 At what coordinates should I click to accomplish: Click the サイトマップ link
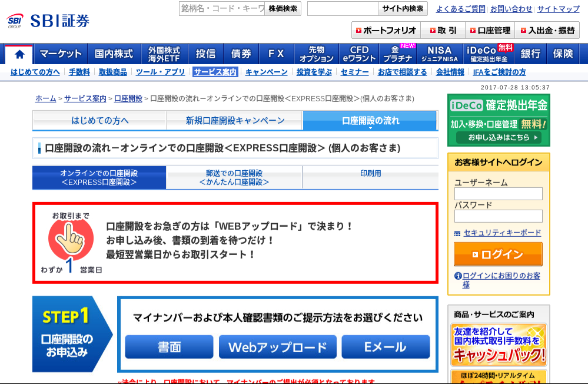(x=559, y=9)
